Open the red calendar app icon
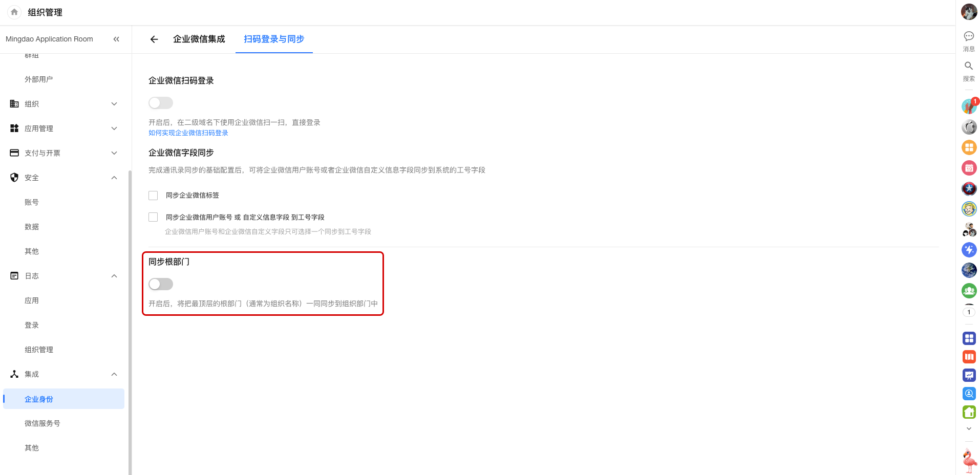980x475 pixels. (x=969, y=168)
